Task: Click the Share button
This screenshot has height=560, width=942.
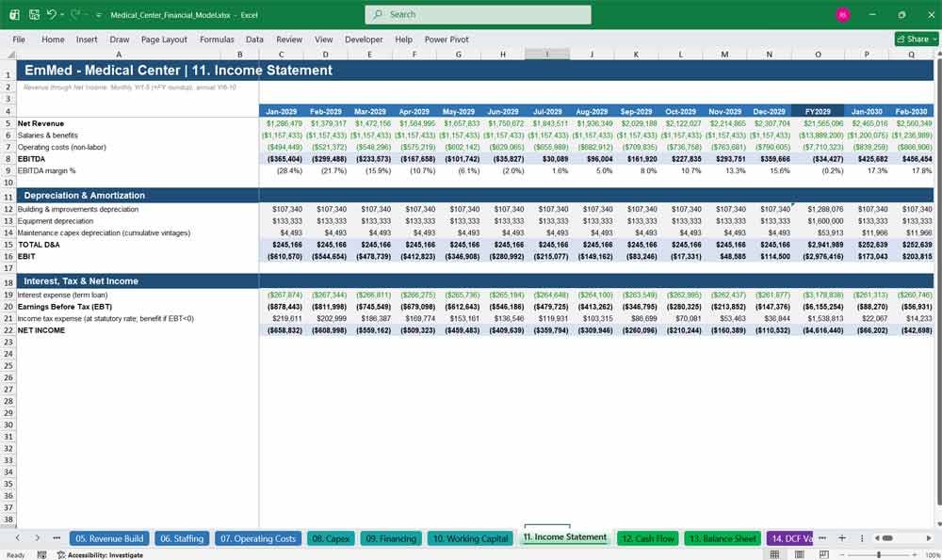Action: click(916, 39)
